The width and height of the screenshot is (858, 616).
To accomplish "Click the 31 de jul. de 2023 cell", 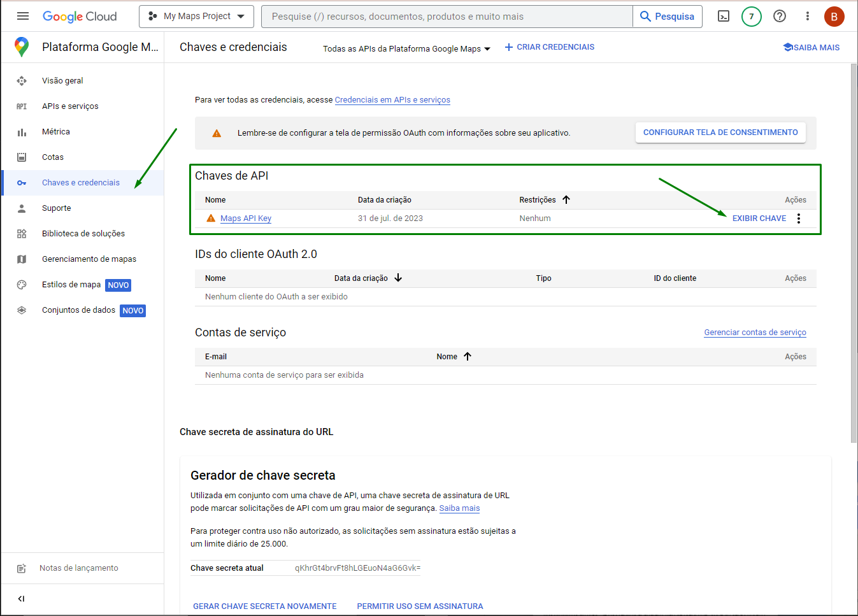I will coord(390,218).
